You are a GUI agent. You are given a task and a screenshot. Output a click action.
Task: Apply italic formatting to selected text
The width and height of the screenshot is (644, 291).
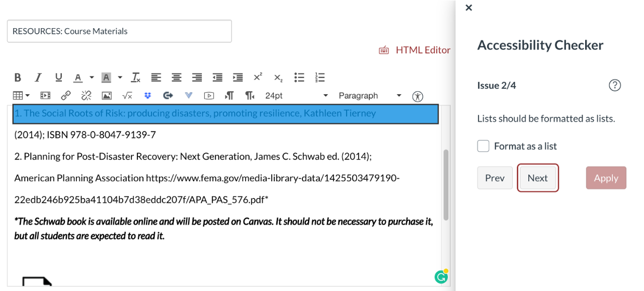[38, 78]
